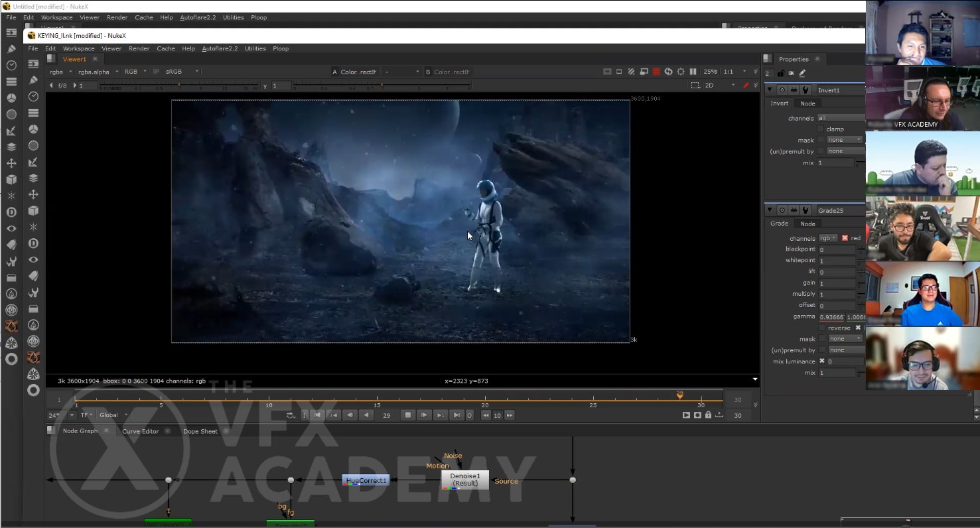980x528 pixels.
Task: Open the 3D cube icon in outer toolbar
Action: pyautogui.click(x=11, y=179)
